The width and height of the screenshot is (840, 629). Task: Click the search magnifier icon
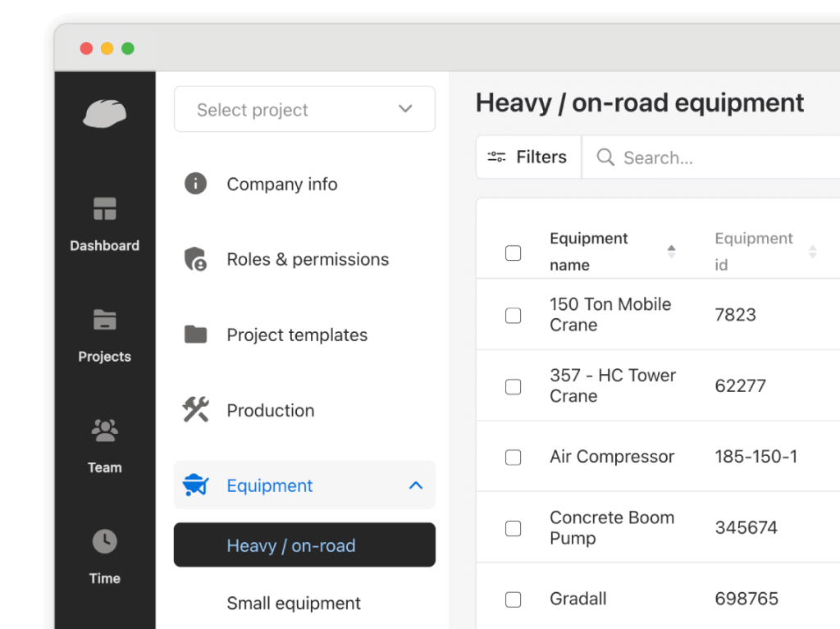(x=605, y=157)
